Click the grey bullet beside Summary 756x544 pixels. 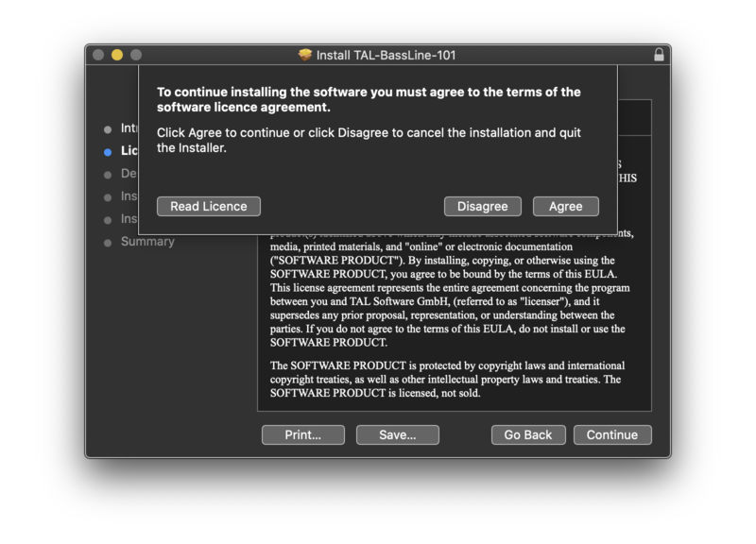(108, 243)
